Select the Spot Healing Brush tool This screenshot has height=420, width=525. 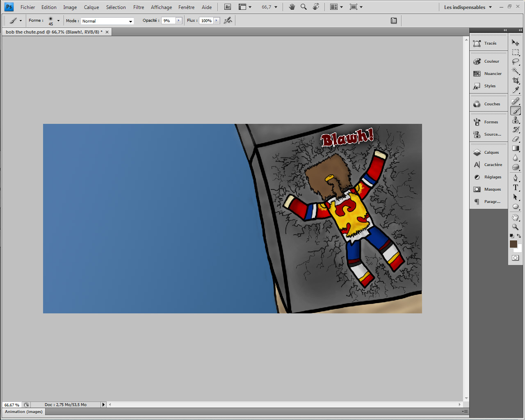tap(516, 101)
